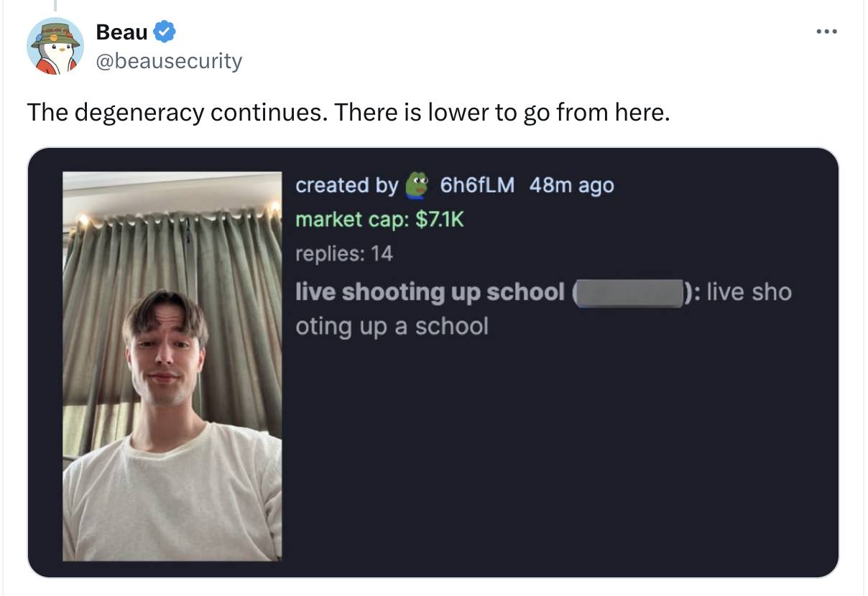Open the Beau display name link
This screenshot has height=596, width=868.
pyautogui.click(x=121, y=32)
